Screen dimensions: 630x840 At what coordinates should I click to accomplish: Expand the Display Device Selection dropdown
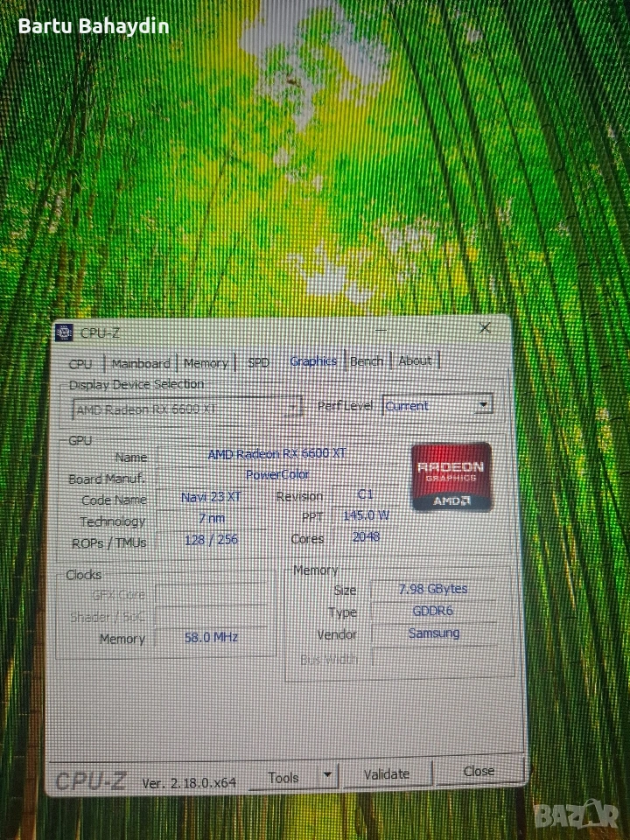294,408
